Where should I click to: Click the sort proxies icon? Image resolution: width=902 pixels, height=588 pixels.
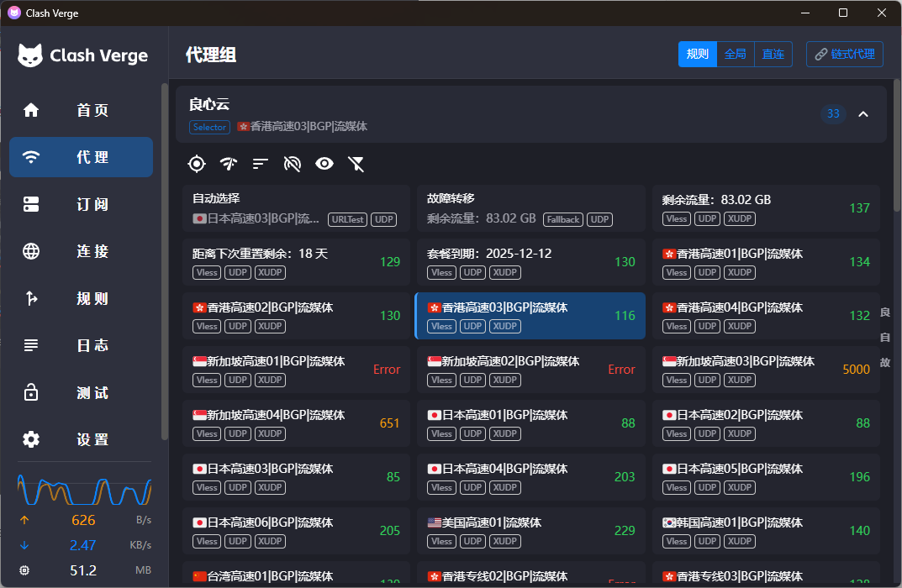point(261,164)
